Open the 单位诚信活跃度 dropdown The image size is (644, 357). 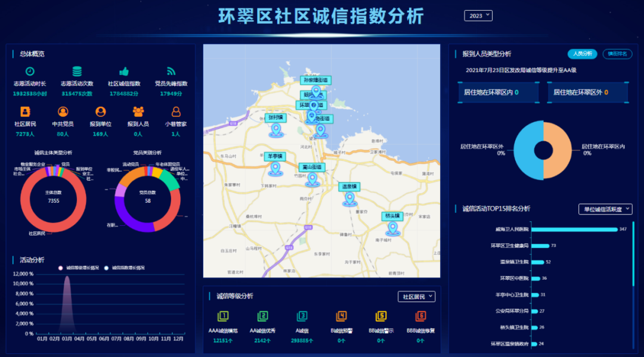point(605,209)
